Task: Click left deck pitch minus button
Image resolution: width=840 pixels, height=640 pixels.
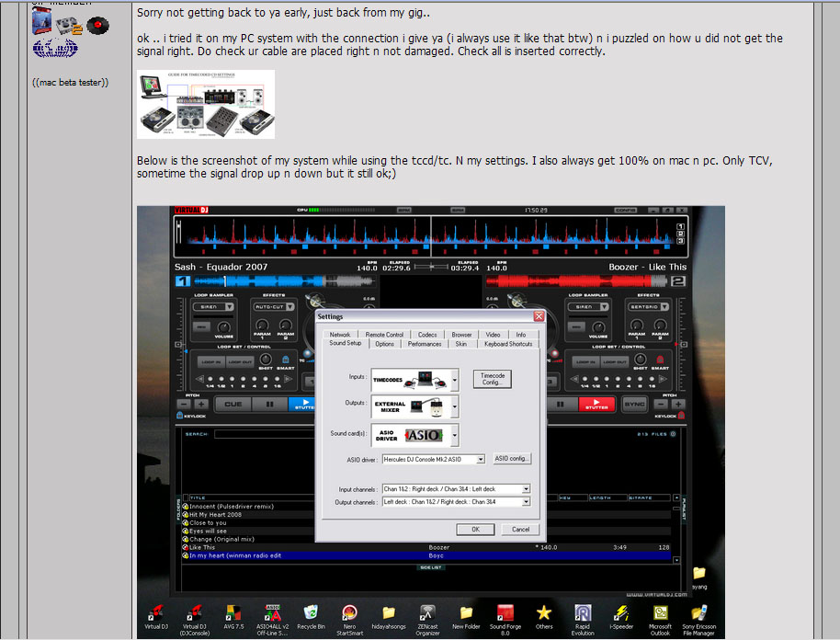Action: pos(184,405)
